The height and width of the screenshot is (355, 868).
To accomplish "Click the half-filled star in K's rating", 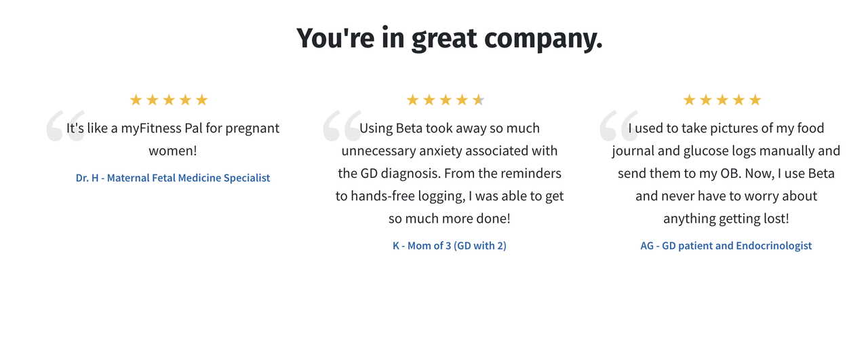I will [x=478, y=100].
